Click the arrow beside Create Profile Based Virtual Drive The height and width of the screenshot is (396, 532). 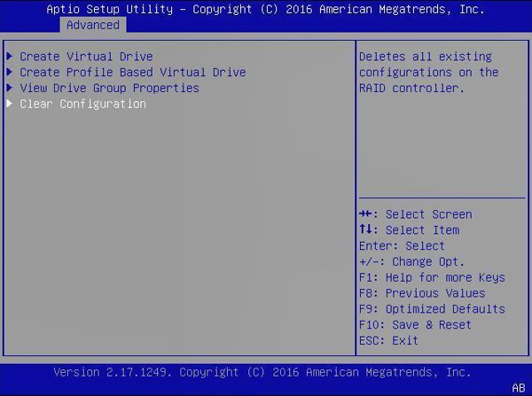click(x=10, y=73)
